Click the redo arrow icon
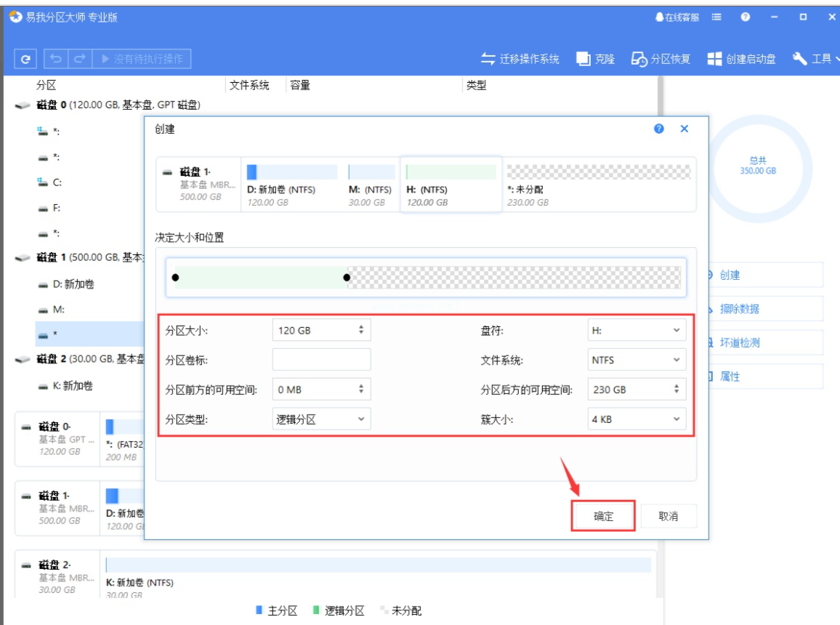Viewport: 840px width, 625px height. (x=80, y=59)
